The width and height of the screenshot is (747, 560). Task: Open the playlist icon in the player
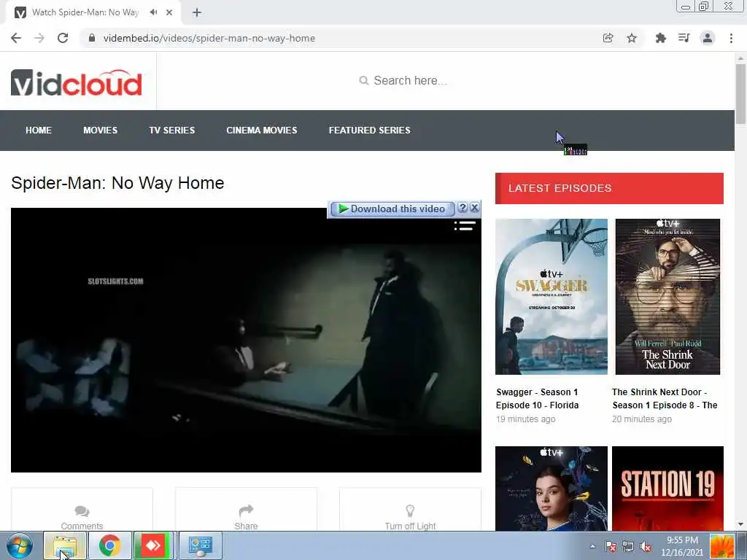(465, 226)
